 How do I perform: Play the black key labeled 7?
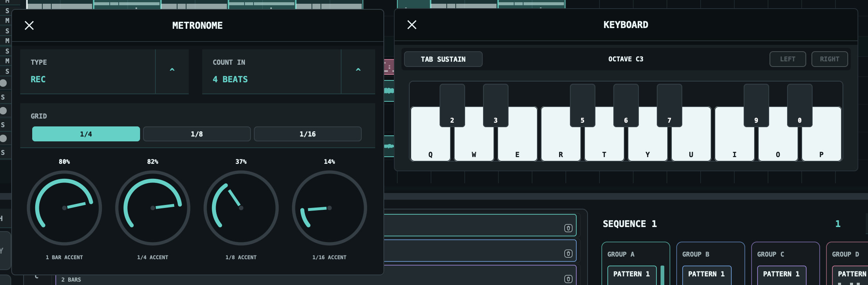[x=670, y=105]
